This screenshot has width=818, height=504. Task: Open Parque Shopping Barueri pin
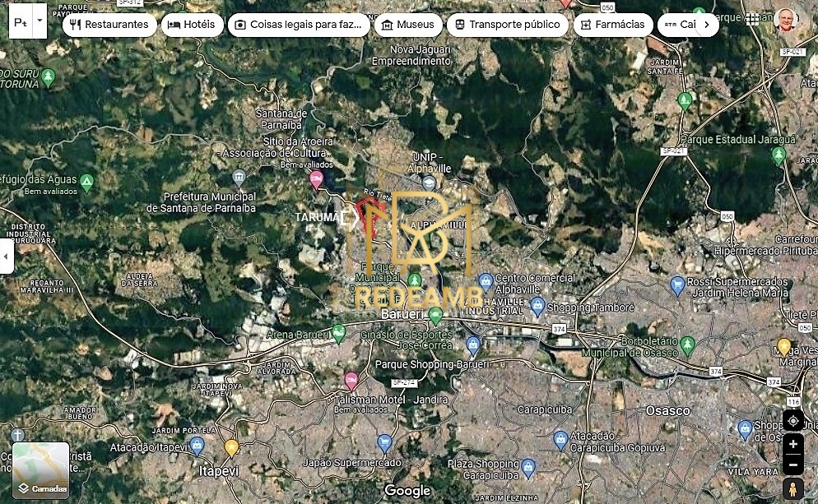(472, 344)
